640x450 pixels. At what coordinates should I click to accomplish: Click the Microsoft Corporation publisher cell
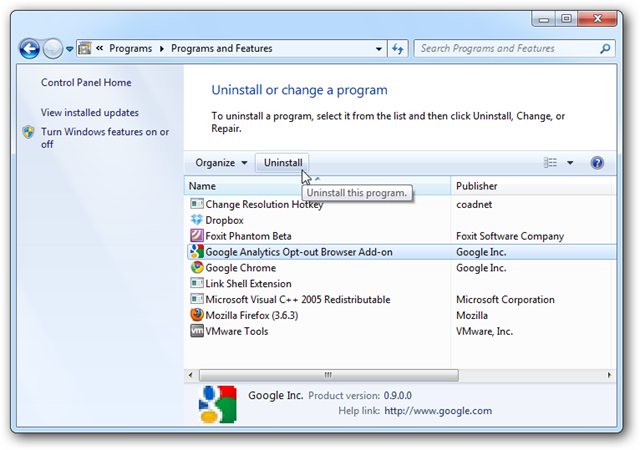click(x=505, y=299)
